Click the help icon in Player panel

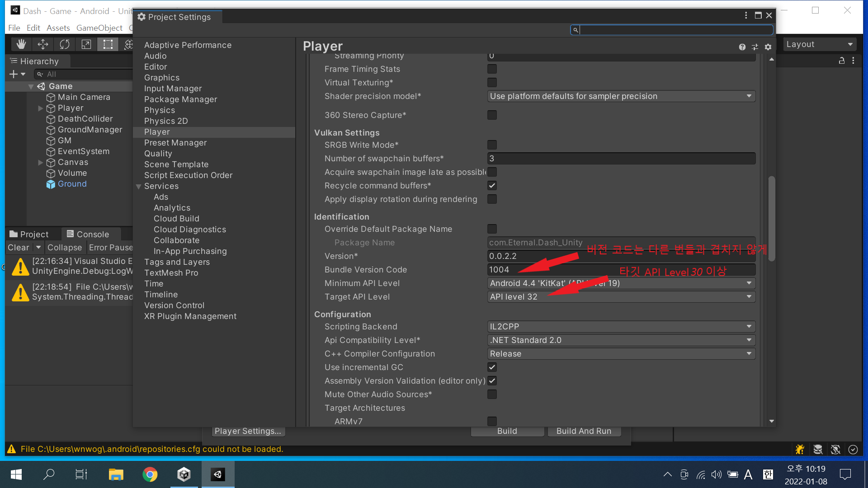(x=742, y=47)
